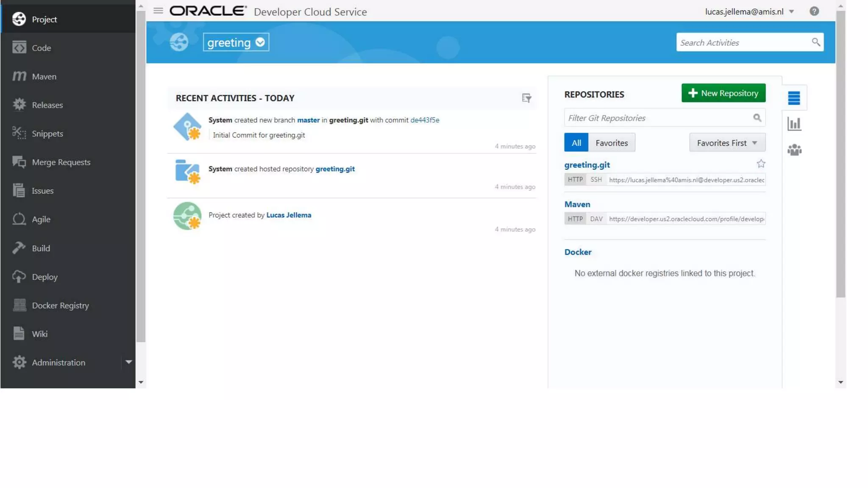868x488 pixels.
Task: Switch to the Favorites repositories tab
Action: click(611, 143)
